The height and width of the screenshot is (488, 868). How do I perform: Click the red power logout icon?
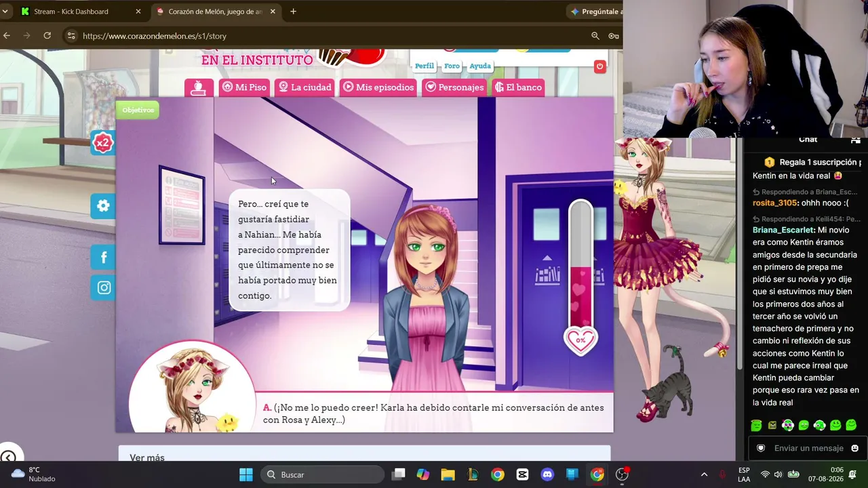pos(599,66)
